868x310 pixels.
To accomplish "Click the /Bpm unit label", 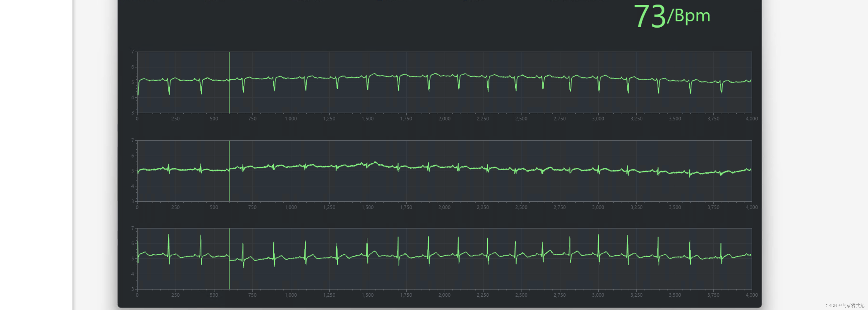I will [x=689, y=16].
